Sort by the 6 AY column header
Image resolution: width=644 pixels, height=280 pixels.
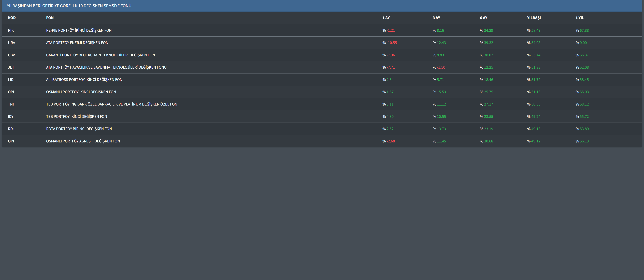tap(483, 18)
